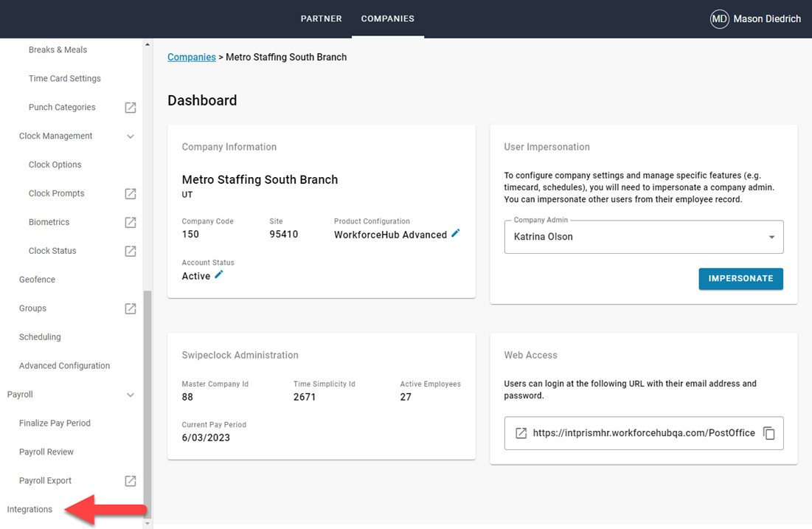Switch to the PARTNER tab
Image resolution: width=812 pixels, height=529 pixels.
pyautogui.click(x=321, y=18)
